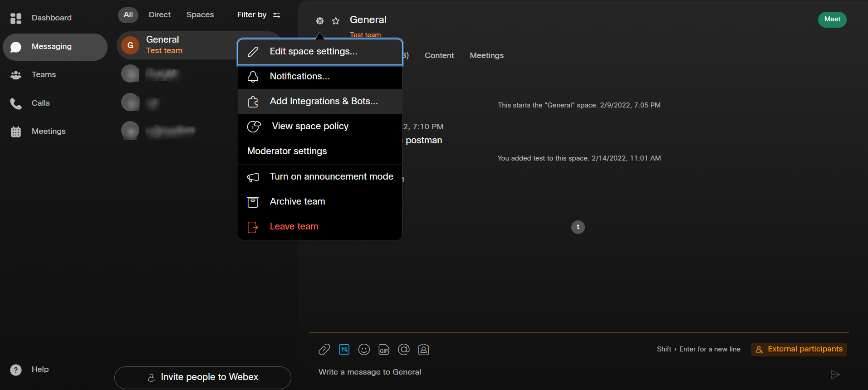Open the Filter by dropdown
868x390 pixels.
pos(259,15)
